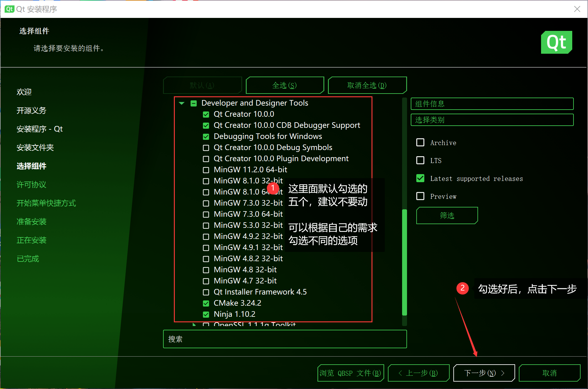Viewport: 588px width, 389px height.
Task: Enable the Archive category filter
Action: pyautogui.click(x=420, y=142)
